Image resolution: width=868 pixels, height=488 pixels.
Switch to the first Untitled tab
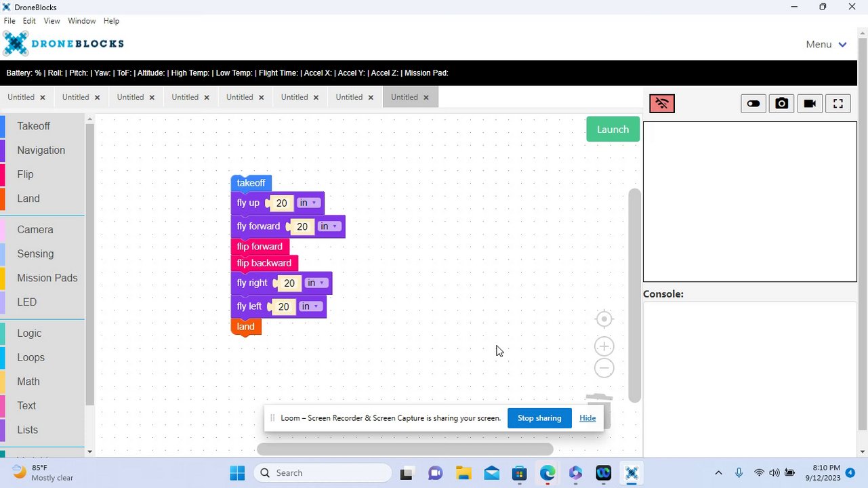[x=21, y=97]
